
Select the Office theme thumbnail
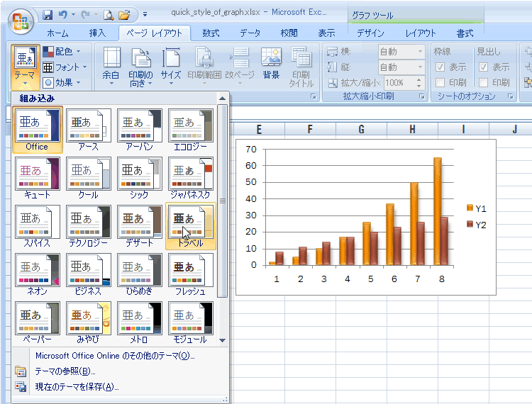click(38, 130)
